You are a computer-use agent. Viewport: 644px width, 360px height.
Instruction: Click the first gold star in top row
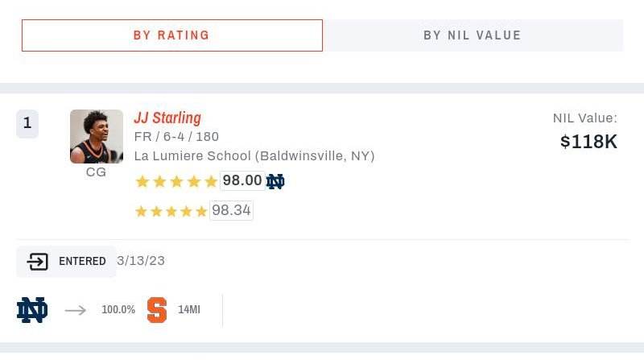142,181
